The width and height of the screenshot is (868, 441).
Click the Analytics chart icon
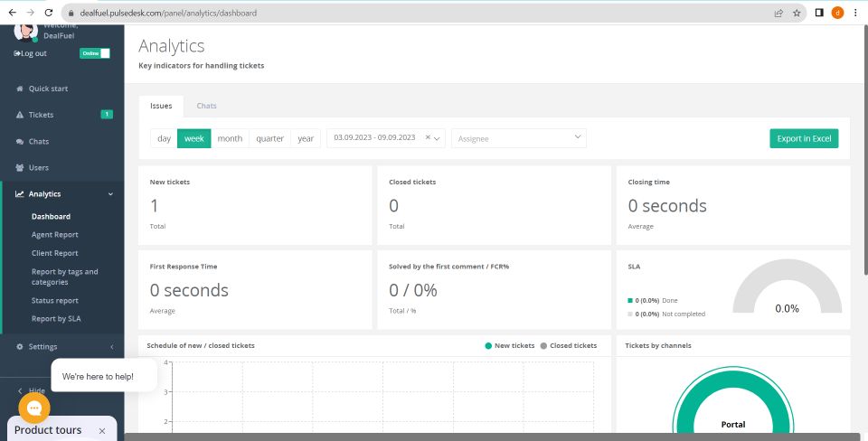tap(20, 194)
